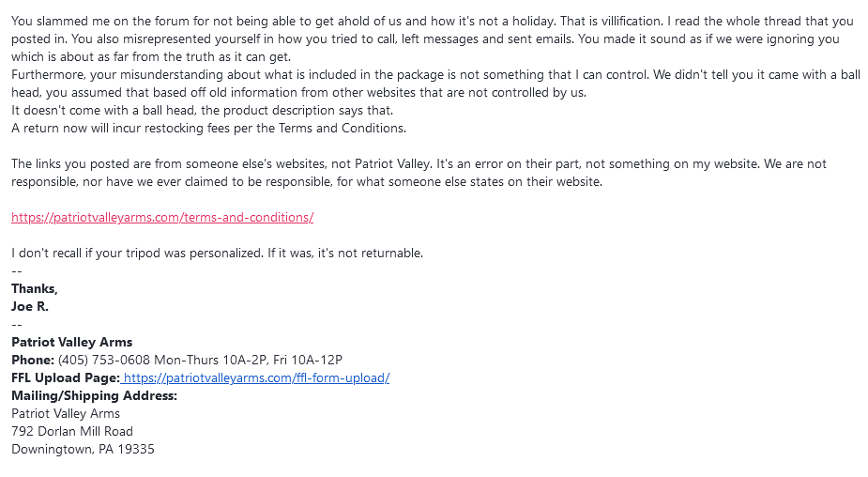Open the ffl-form-upload link
This screenshot has height=477, width=868.
pyautogui.click(x=256, y=377)
